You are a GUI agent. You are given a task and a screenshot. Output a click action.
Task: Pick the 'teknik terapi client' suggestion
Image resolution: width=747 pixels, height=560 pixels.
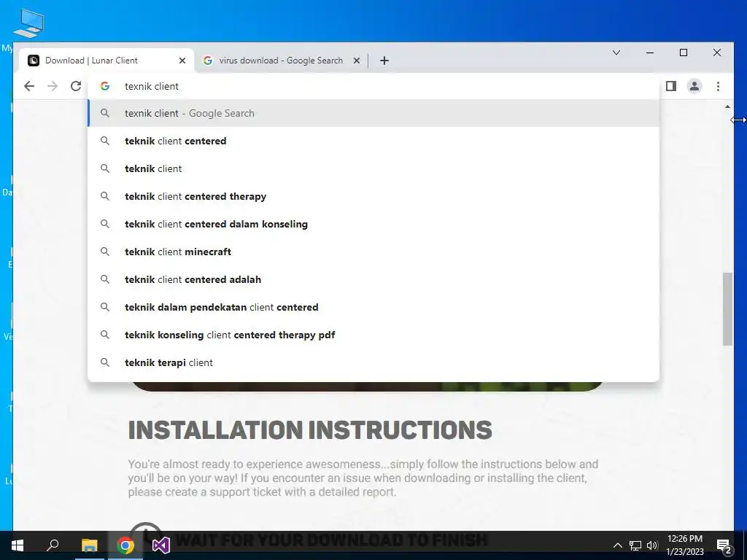click(x=373, y=362)
